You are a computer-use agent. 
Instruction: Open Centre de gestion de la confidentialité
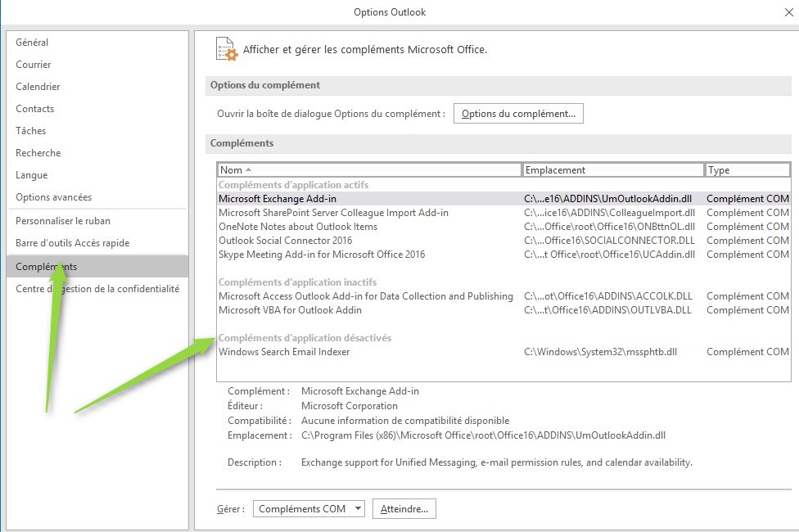(97, 289)
